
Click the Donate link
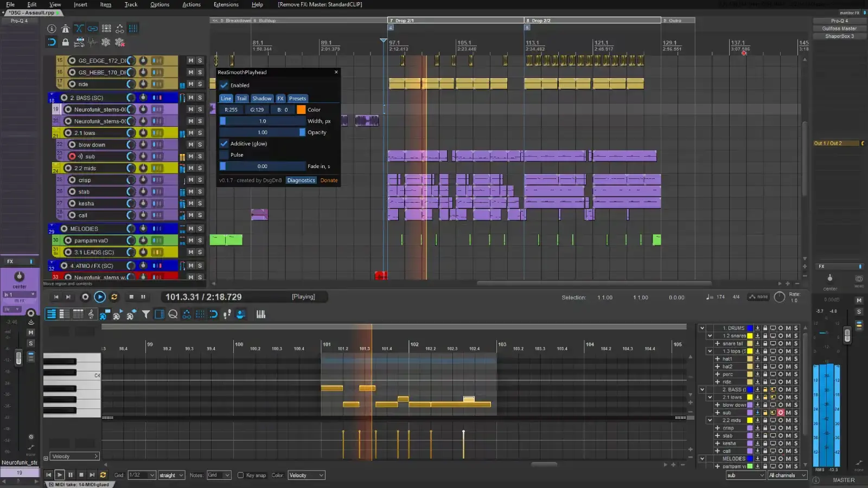click(329, 181)
